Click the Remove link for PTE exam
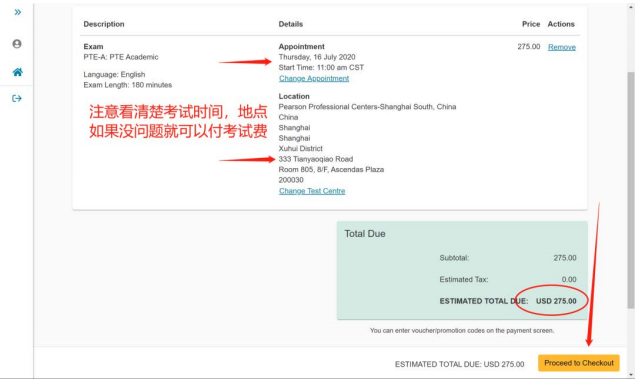 click(x=562, y=47)
